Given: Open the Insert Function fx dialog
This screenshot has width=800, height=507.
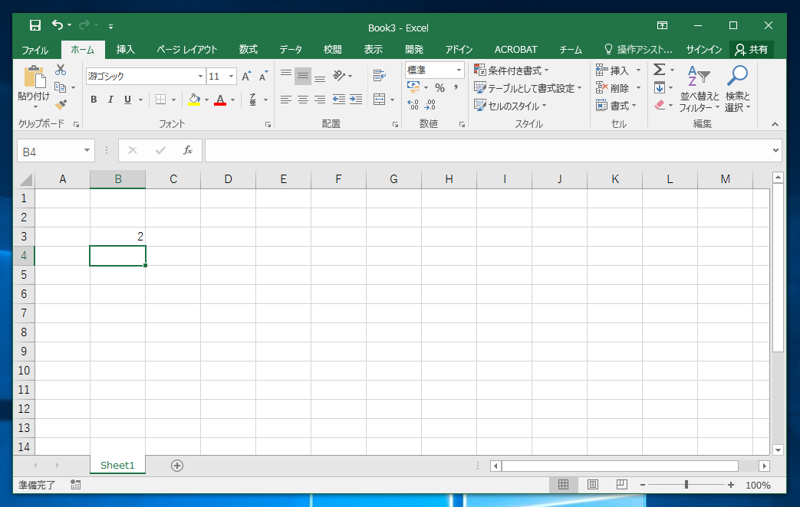Looking at the screenshot, I should (x=188, y=150).
